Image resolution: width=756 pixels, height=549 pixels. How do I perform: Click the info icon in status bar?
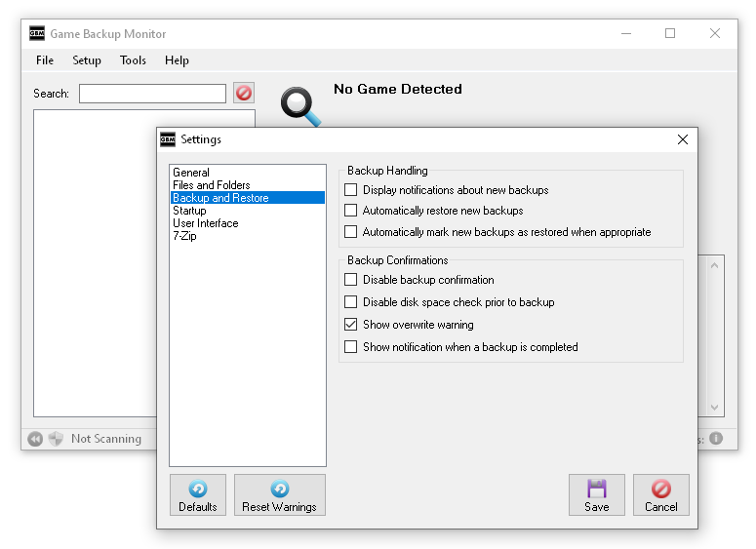[716, 438]
